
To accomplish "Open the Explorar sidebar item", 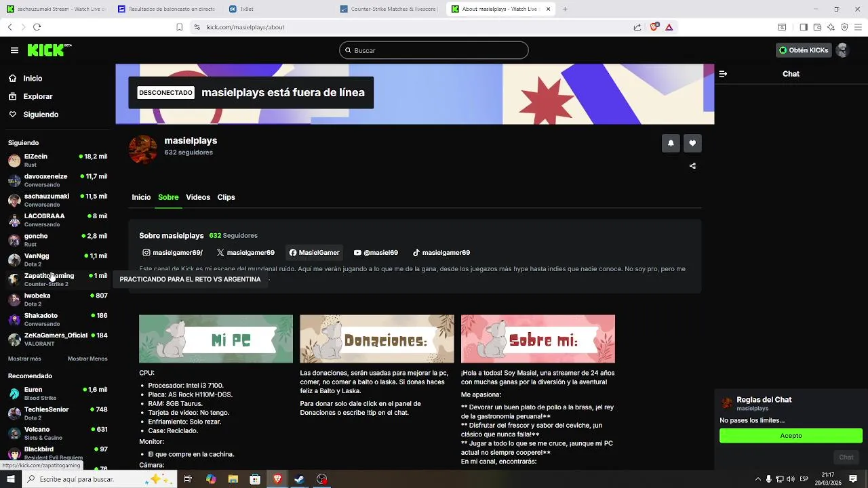I will 37,96.
